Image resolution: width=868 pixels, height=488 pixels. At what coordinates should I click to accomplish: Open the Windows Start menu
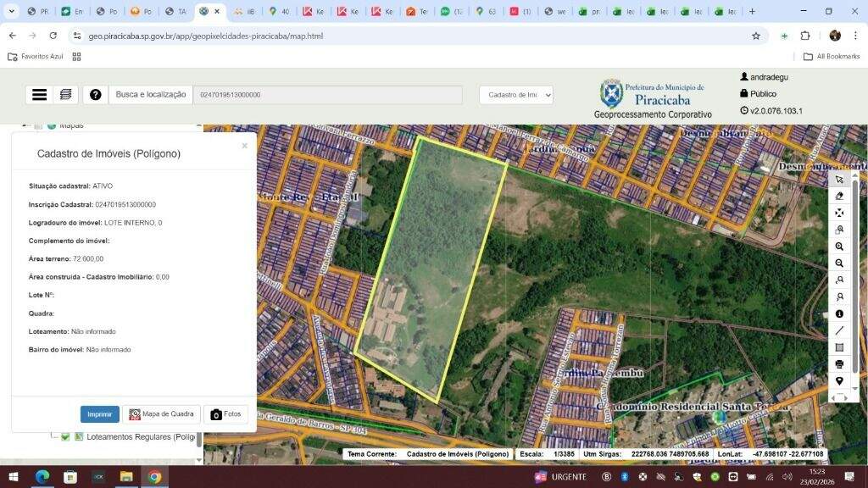point(14,476)
